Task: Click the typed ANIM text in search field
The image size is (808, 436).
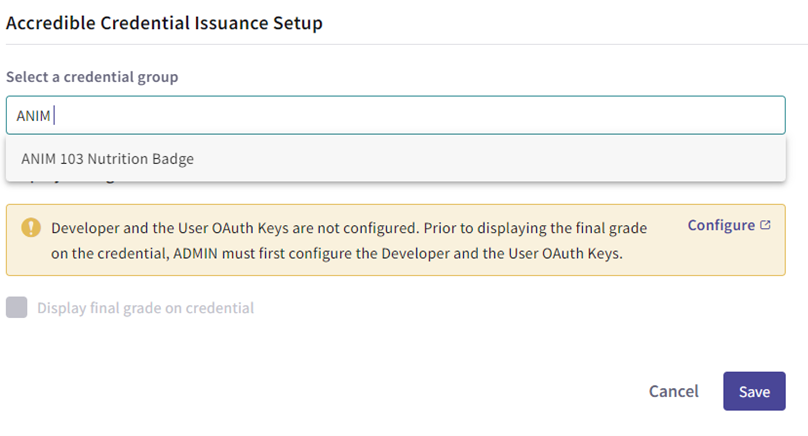Action: (x=33, y=115)
